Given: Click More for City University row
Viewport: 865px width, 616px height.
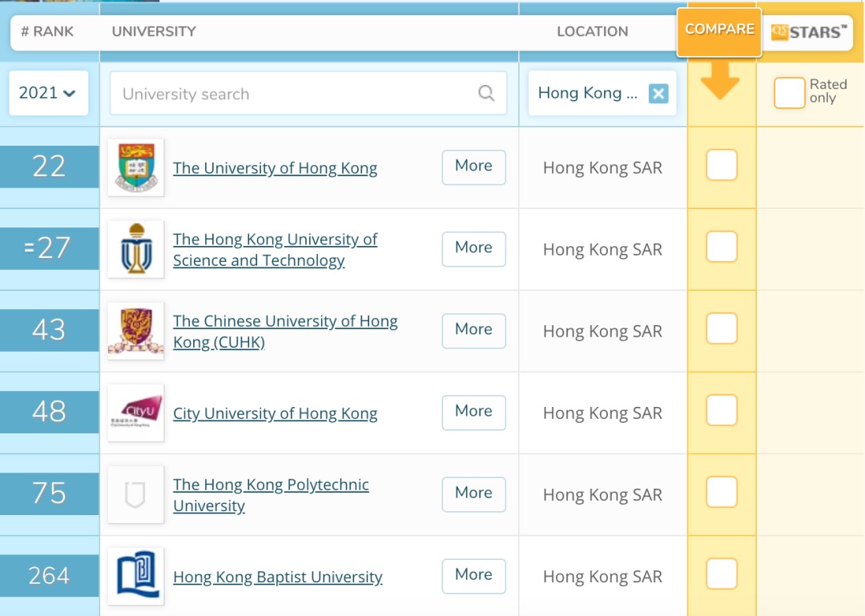Looking at the screenshot, I should pos(474,412).
